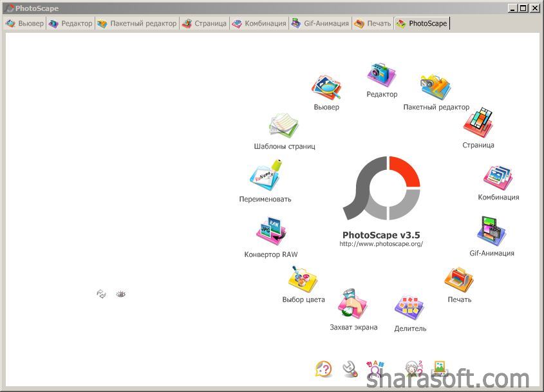The width and height of the screenshot is (544, 392).
Task: Switch to the Gif-Анимация tab
Action: coord(320,24)
